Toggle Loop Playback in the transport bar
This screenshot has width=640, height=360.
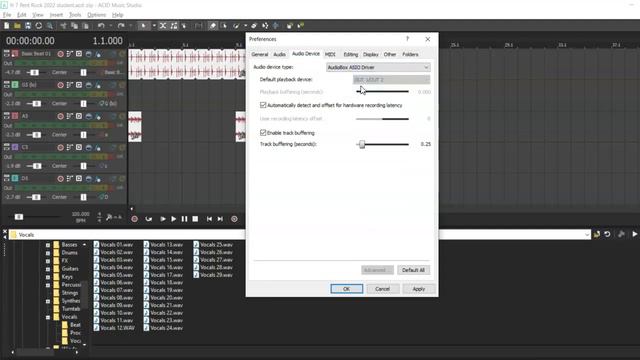point(149,219)
